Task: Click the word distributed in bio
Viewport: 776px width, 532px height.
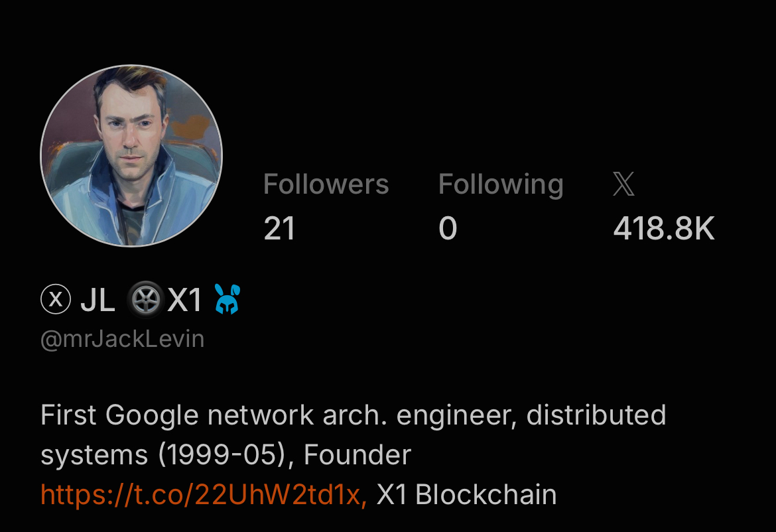Action: (596, 415)
